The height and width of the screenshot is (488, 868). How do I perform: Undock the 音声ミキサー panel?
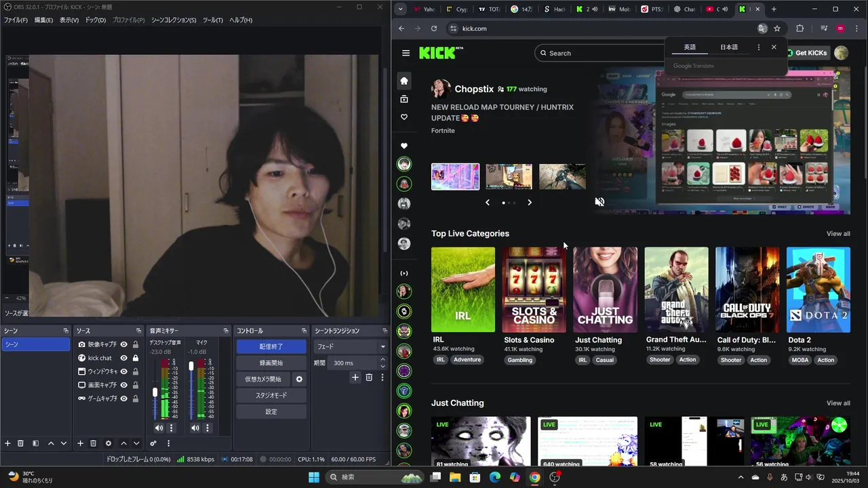(x=226, y=331)
